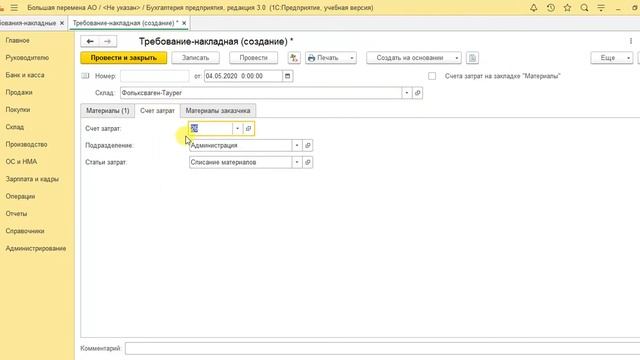Select the Счет затрат tab

point(157,111)
